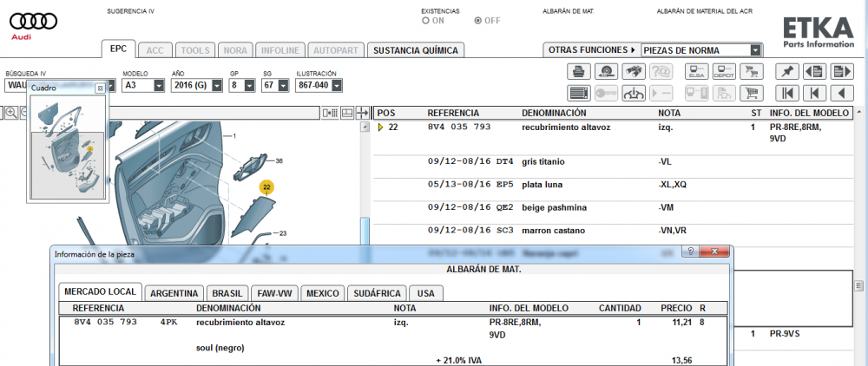Screen dimensions: 868x366
Task: Close the Cuadro thumbnail panel
Action: pos(100,88)
